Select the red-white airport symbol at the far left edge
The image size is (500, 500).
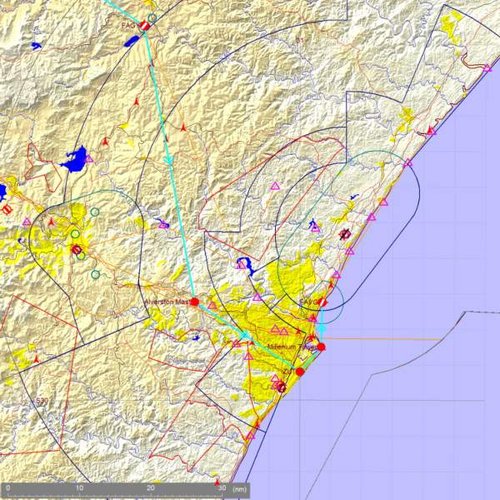pyautogui.click(x=7, y=209)
